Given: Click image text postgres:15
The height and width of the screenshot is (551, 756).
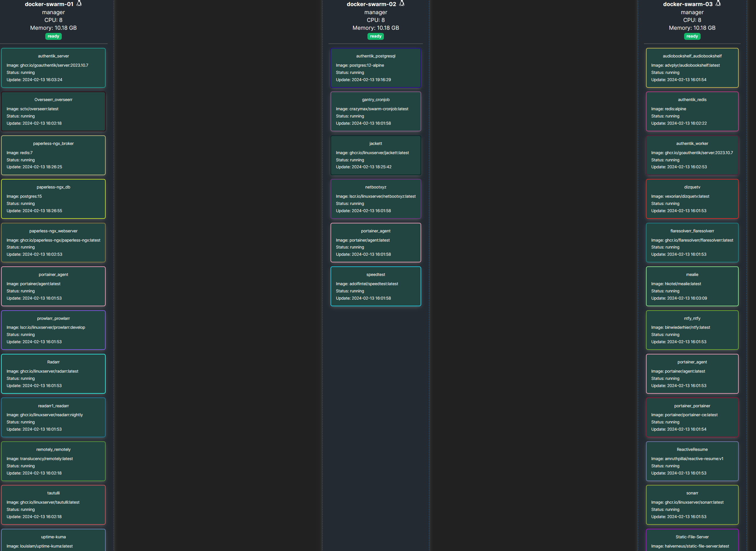Looking at the screenshot, I should point(31,197).
